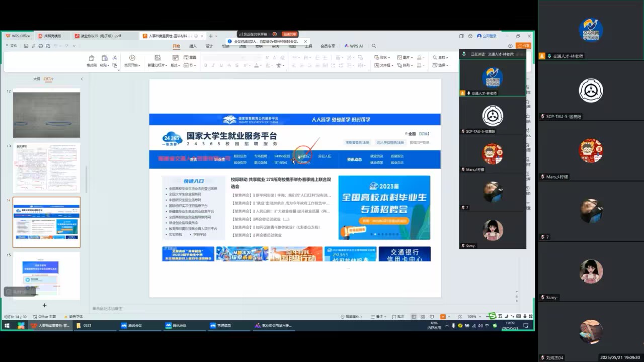Click the New Slide icon

coord(157,60)
